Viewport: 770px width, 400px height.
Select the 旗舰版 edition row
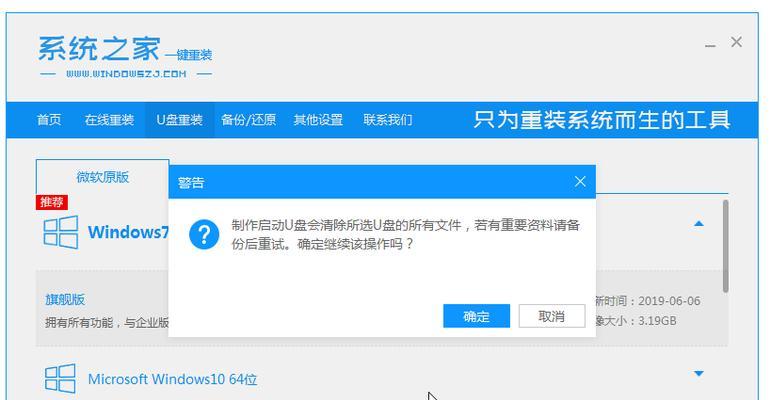[x=382, y=308]
